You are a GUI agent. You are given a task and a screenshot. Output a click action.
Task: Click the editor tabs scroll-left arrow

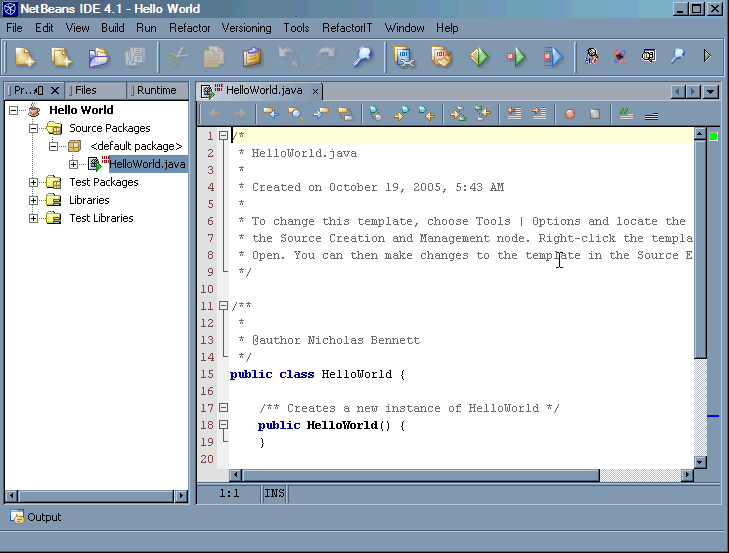(678, 92)
